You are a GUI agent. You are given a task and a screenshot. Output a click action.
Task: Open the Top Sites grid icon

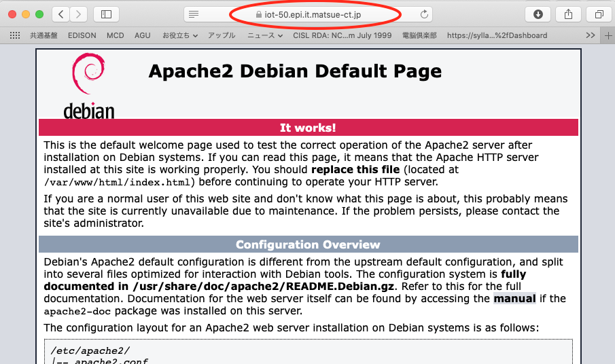[14, 35]
